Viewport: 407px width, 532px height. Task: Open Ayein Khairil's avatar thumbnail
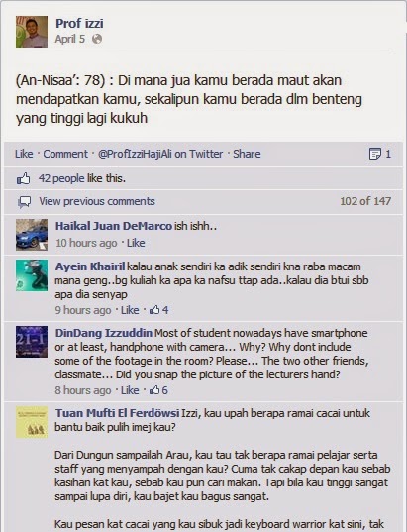[32, 275]
